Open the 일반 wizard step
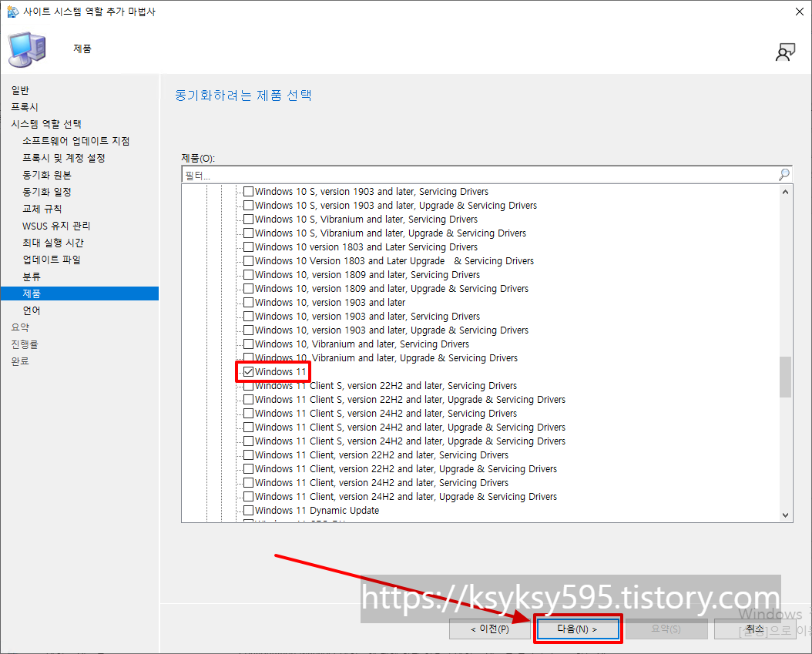The height and width of the screenshot is (654, 812). pyautogui.click(x=20, y=90)
